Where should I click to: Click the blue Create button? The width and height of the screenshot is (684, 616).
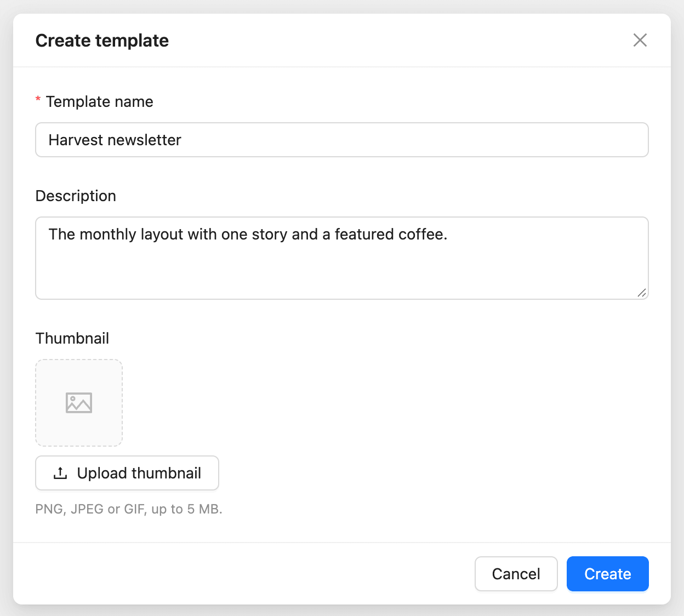(x=608, y=574)
